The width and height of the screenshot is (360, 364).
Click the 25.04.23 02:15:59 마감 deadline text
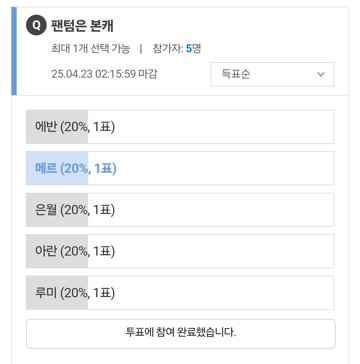104,74
